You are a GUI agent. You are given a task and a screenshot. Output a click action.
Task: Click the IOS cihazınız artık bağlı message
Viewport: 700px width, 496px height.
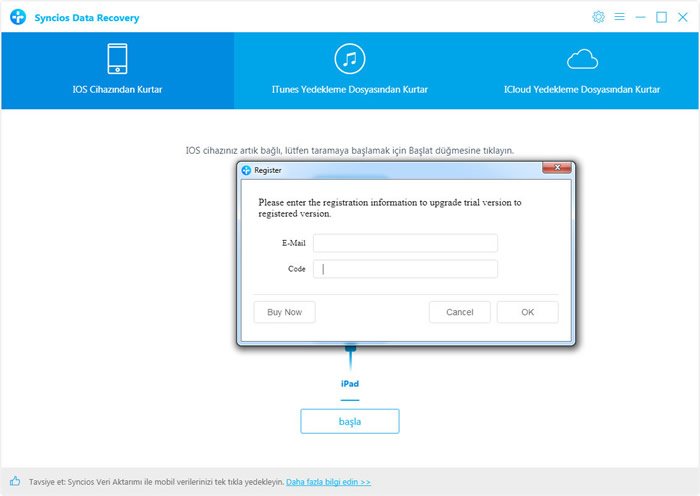point(350,150)
